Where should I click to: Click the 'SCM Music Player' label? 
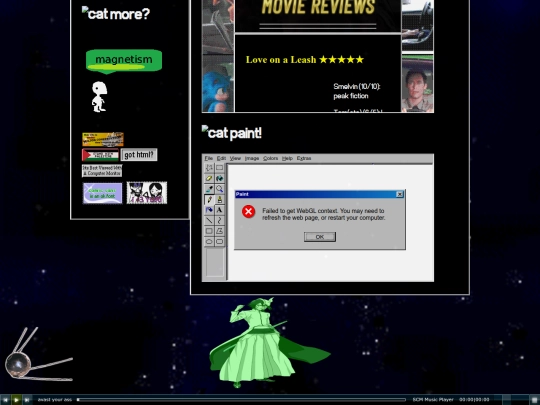(433, 399)
